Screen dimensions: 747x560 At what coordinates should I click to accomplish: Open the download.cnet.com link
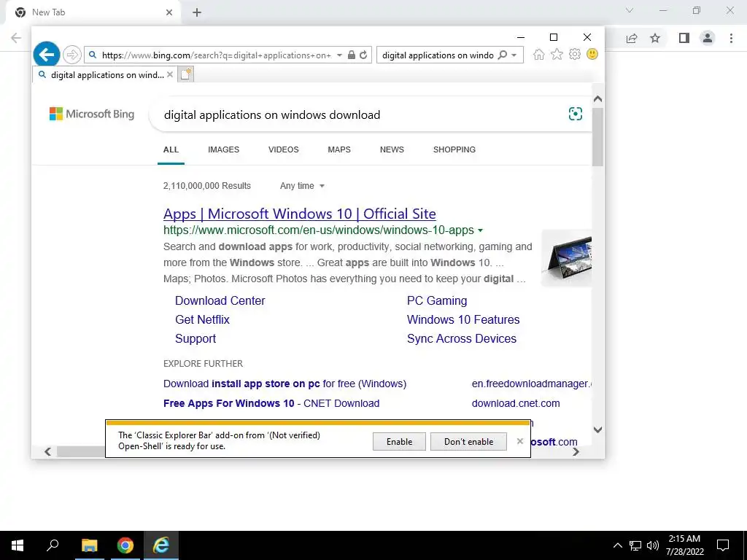click(x=516, y=403)
